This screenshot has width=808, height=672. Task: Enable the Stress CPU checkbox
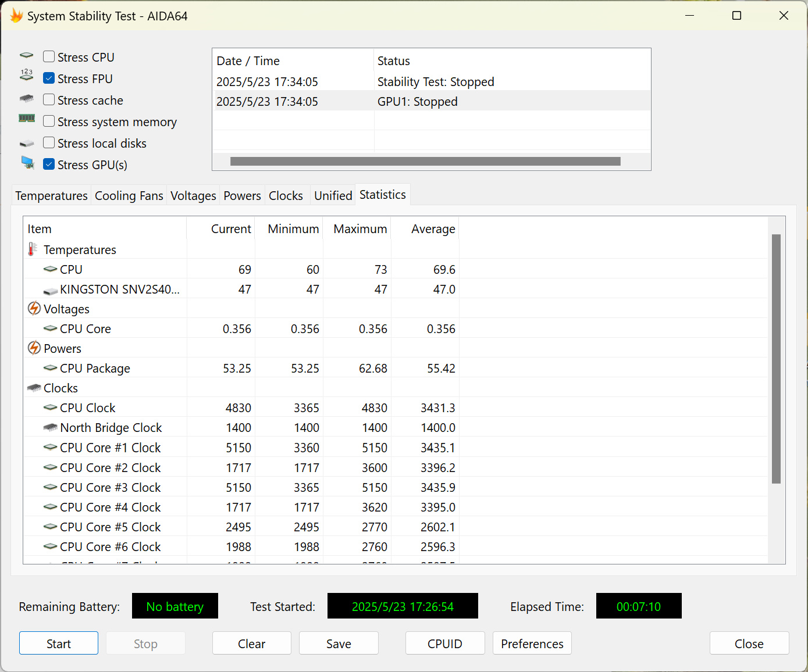(x=49, y=57)
